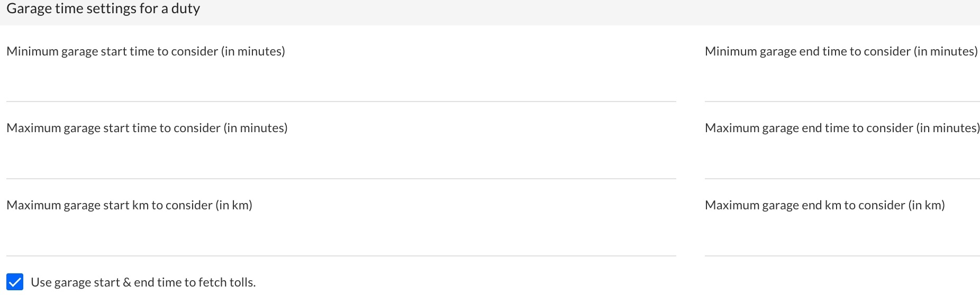Click the 'Maximum garage end km to consider' label
Screen dimensions: 980x295
tap(825, 205)
